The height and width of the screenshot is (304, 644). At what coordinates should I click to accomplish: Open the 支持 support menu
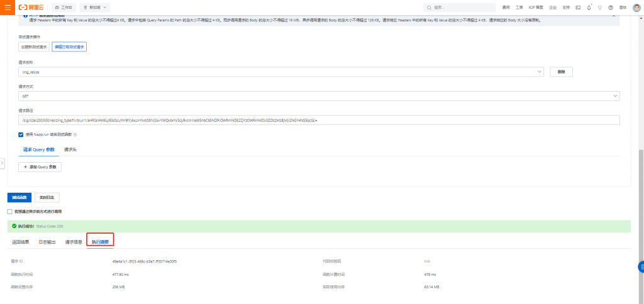click(566, 8)
